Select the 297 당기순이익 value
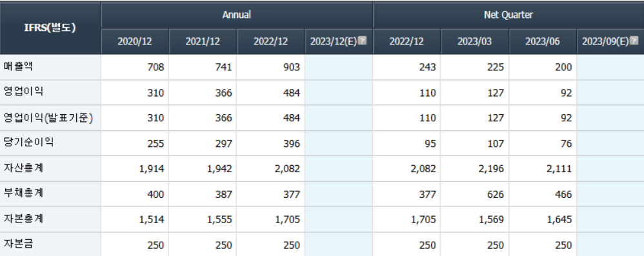The width and height of the screenshot is (644, 256). tap(224, 144)
